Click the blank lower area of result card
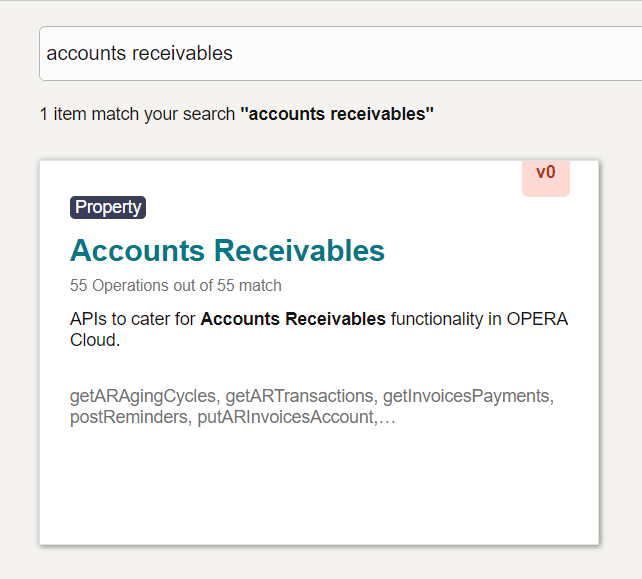This screenshot has width=642, height=579. [319, 490]
